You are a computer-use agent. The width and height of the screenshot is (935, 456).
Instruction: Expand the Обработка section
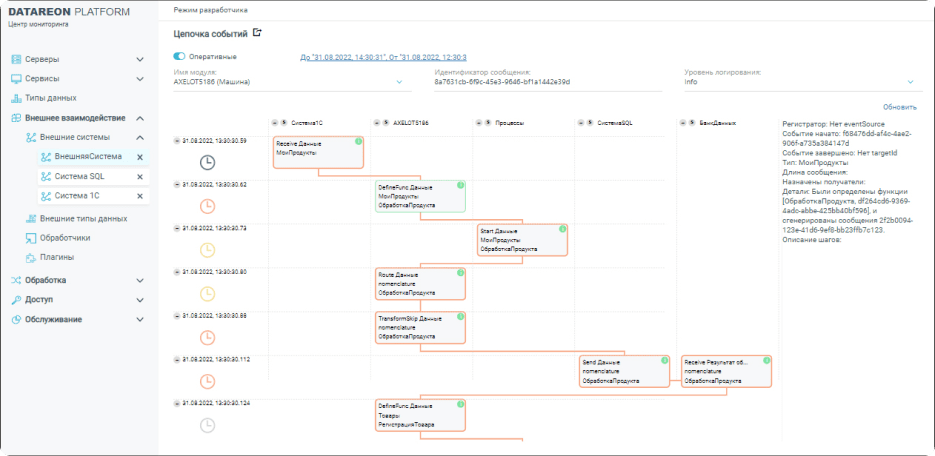(140, 280)
